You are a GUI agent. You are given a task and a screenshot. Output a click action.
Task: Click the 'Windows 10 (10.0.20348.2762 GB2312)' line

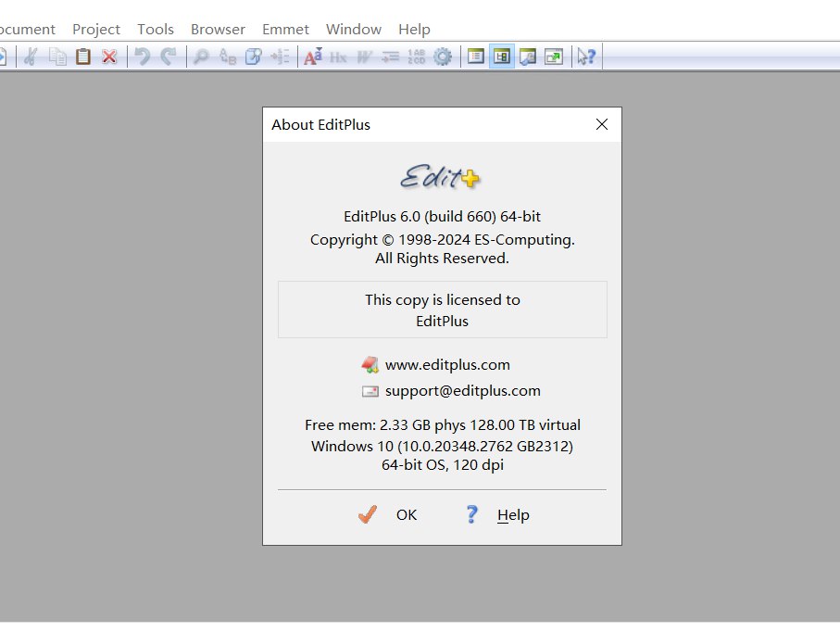pos(442,446)
